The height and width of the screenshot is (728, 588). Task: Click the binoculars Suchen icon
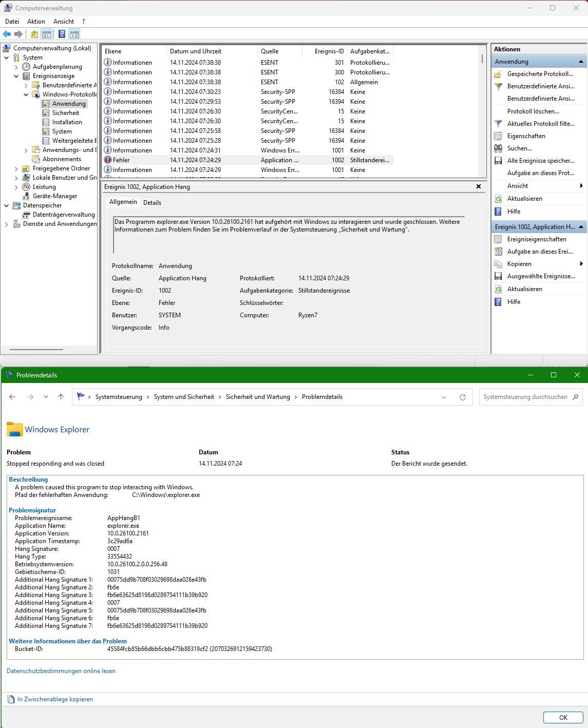click(498, 148)
